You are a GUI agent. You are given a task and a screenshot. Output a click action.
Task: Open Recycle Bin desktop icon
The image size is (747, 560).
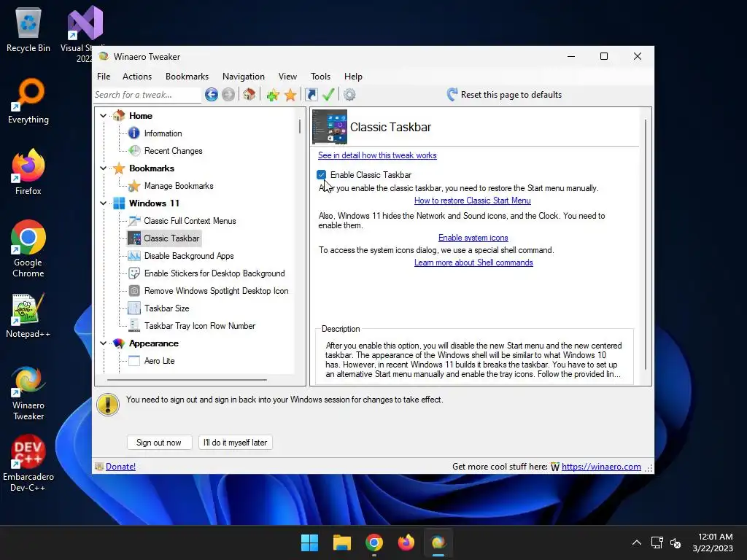28,29
